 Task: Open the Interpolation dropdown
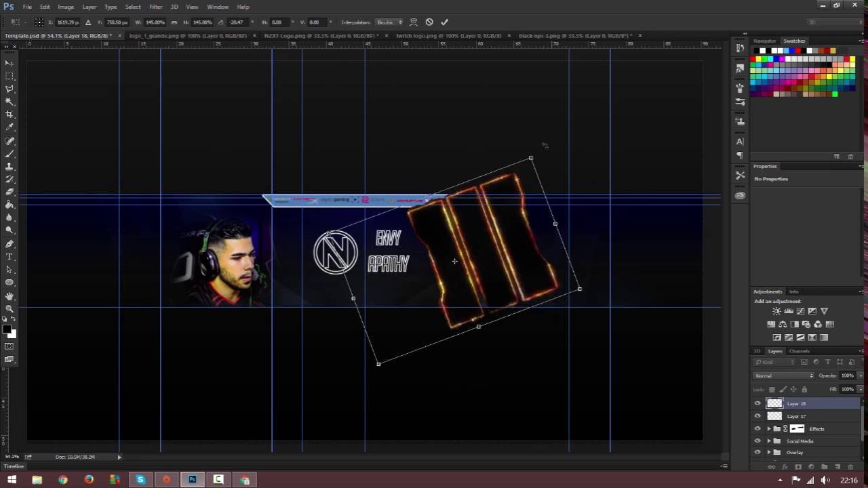[x=390, y=22]
